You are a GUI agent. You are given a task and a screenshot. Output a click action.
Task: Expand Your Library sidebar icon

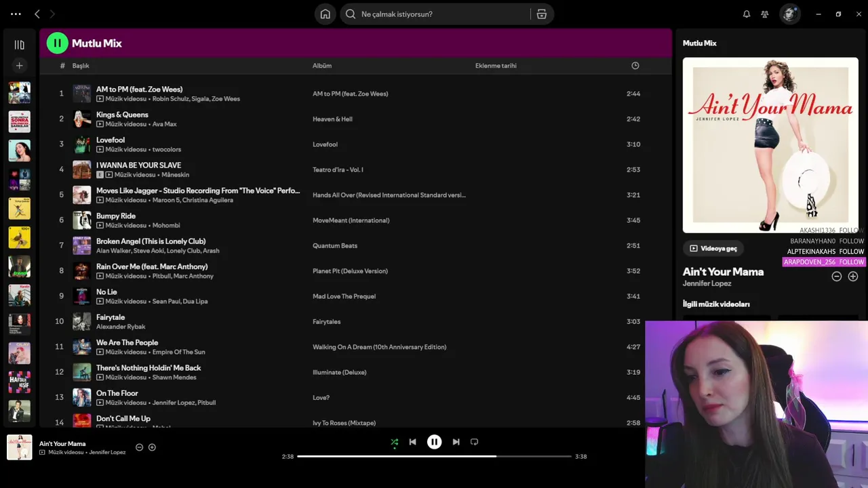pos(19,45)
